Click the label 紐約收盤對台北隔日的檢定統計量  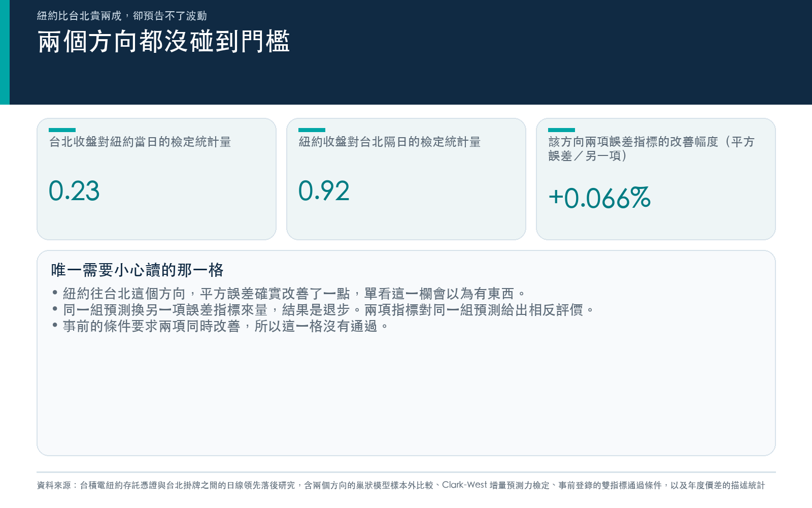pos(390,142)
